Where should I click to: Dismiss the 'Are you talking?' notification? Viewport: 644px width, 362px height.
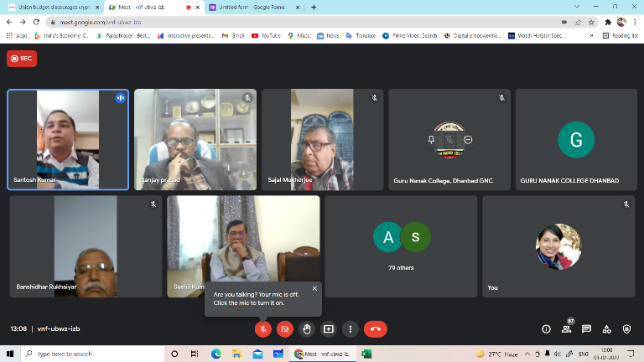(x=314, y=288)
